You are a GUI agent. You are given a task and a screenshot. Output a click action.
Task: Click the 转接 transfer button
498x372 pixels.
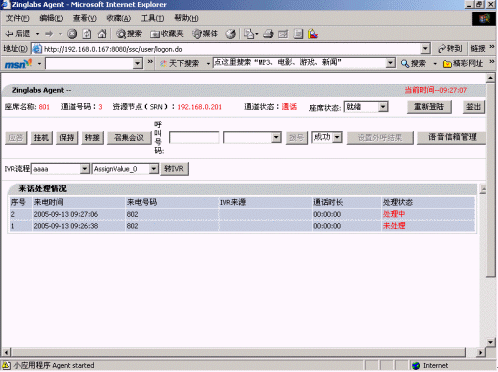pyautogui.click(x=92, y=138)
